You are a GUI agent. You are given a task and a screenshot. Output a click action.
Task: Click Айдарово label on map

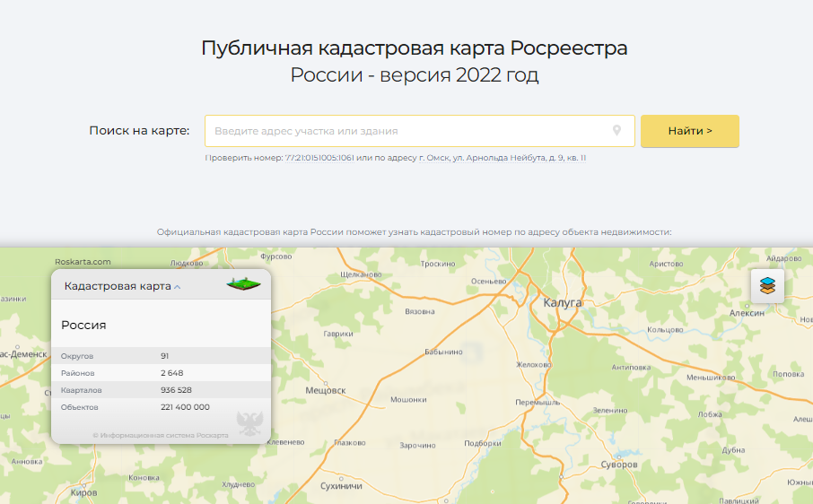pyautogui.click(x=784, y=258)
